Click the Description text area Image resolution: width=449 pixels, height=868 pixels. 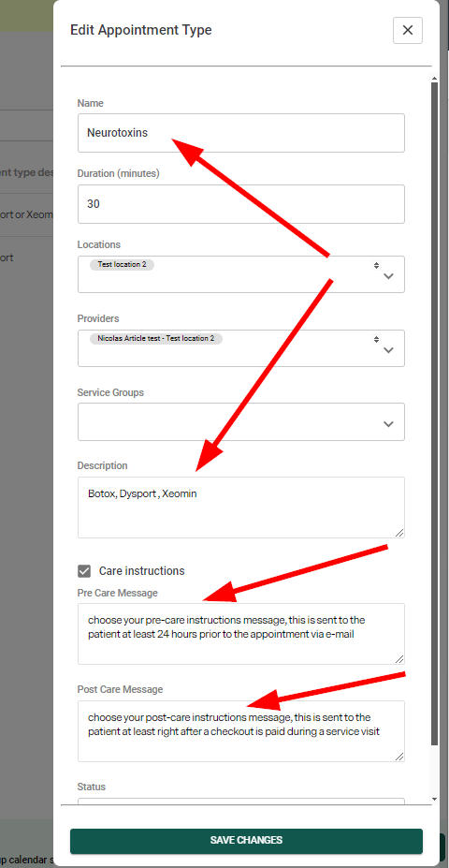(241, 508)
